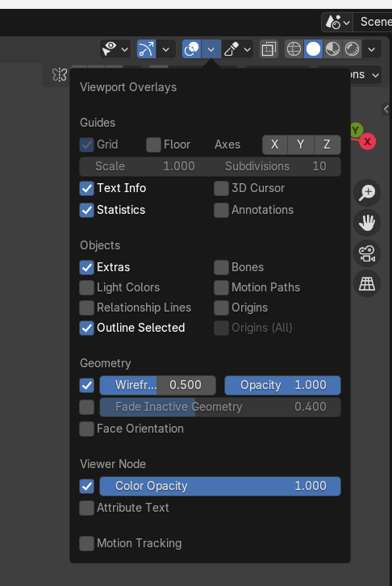Toggle the Z axis button
This screenshot has width=392, height=586.
coord(327,144)
